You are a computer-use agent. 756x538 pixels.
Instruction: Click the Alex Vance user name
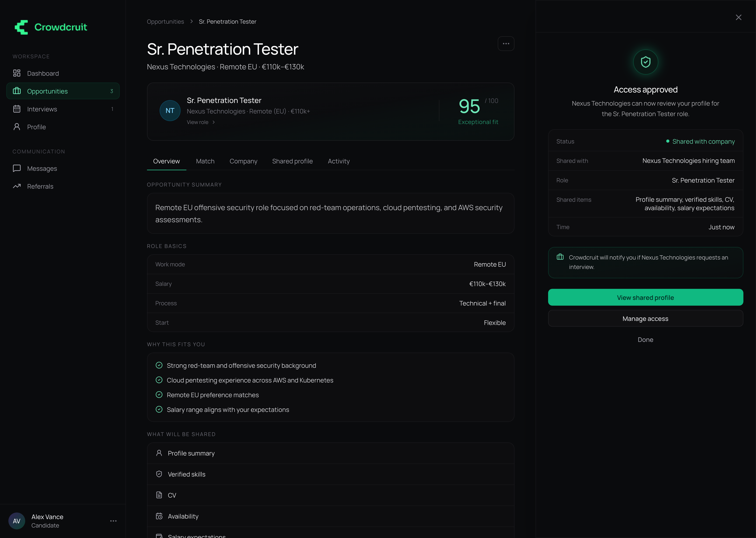coord(47,517)
